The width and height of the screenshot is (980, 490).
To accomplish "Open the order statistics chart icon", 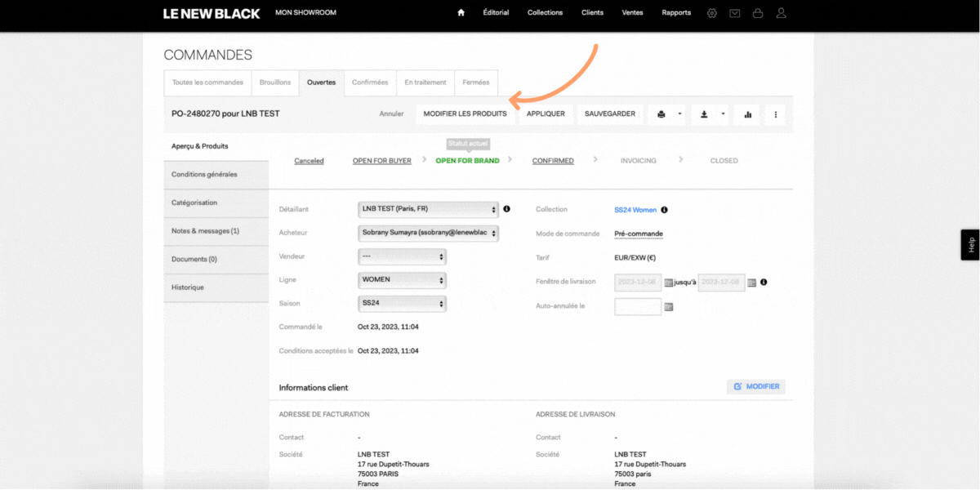I will click(x=747, y=114).
